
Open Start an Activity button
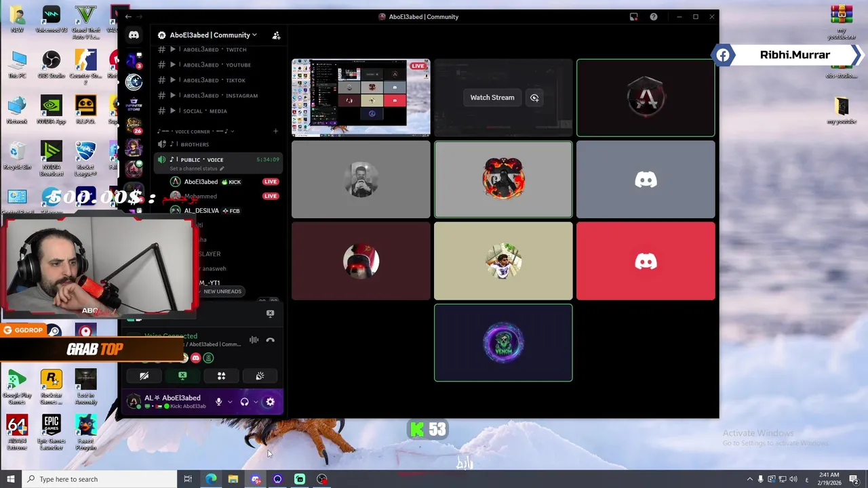[x=221, y=376]
